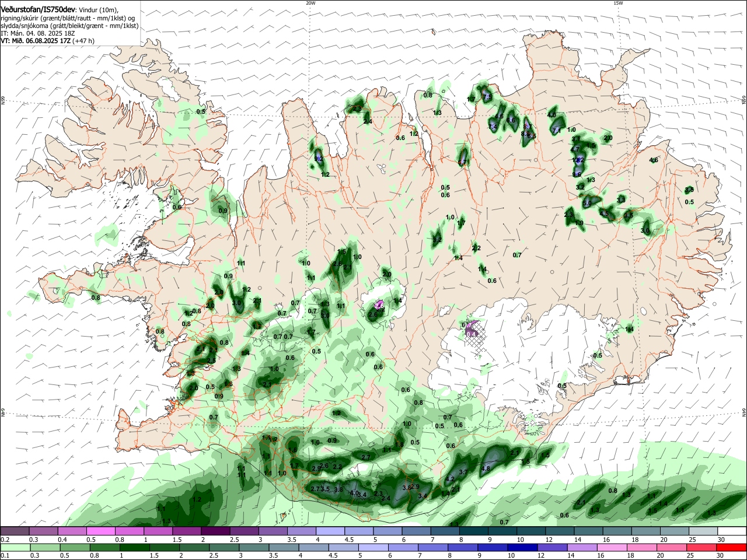
Task: Select the 0.4 swatch in sleet/snow scale
Action: coord(72,531)
